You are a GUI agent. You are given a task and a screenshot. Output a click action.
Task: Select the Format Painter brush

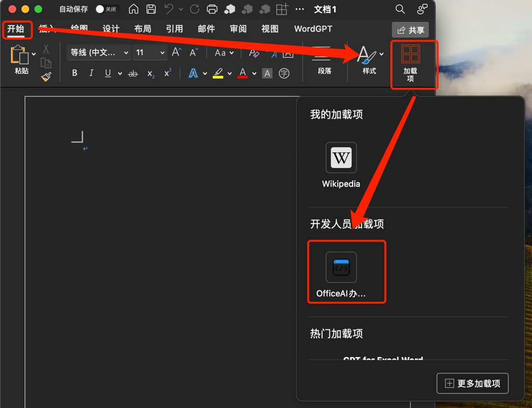[46, 77]
